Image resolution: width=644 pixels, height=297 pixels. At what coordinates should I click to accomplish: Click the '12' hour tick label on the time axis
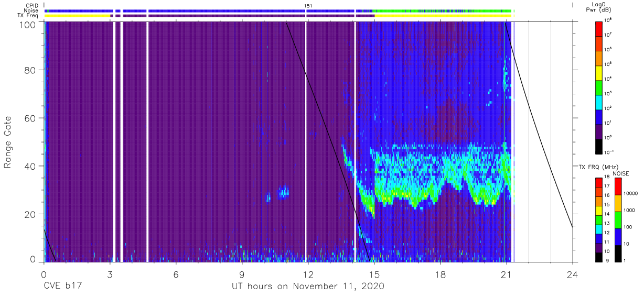point(308,274)
